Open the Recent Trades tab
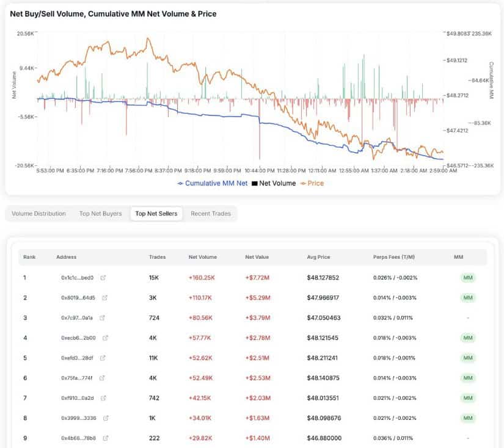The image size is (504, 448). tap(211, 214)
